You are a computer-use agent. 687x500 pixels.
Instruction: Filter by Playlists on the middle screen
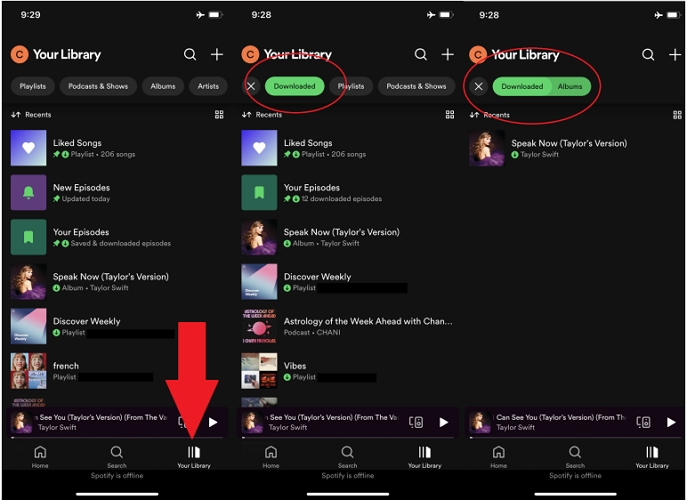(x=351, y=86)
